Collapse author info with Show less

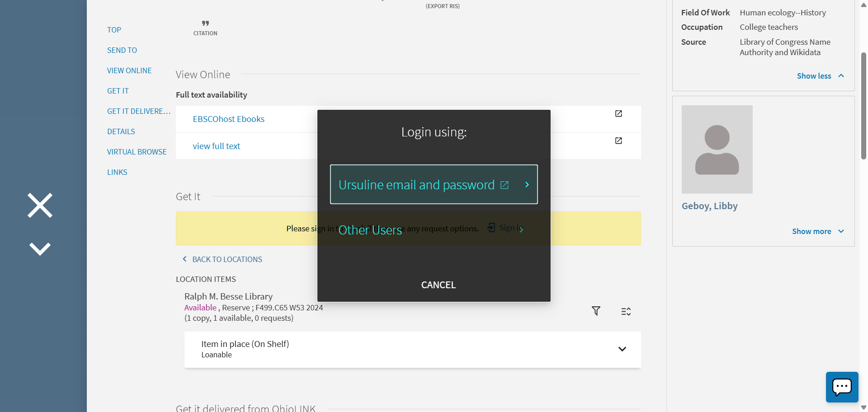(820, 76)
